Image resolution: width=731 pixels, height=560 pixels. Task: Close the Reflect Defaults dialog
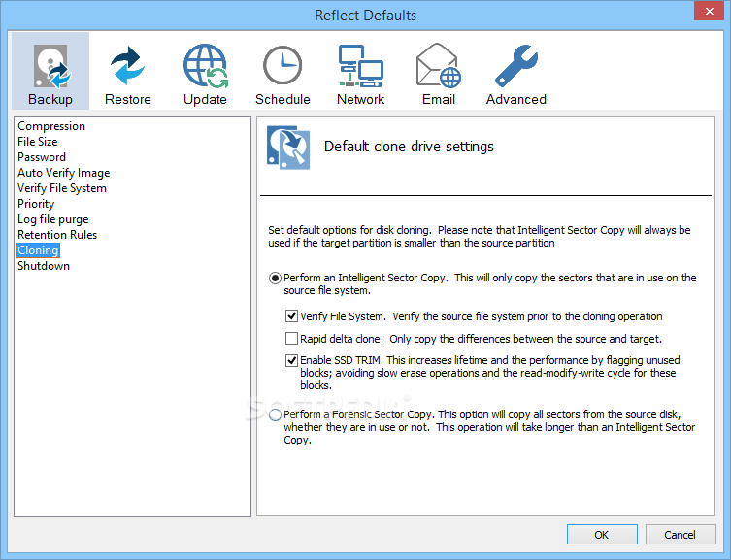(709, 12)
